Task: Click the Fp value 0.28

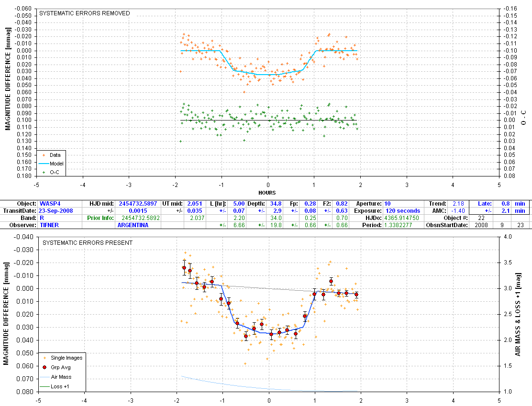Action: pyautogui.click(x=310, y=204)
